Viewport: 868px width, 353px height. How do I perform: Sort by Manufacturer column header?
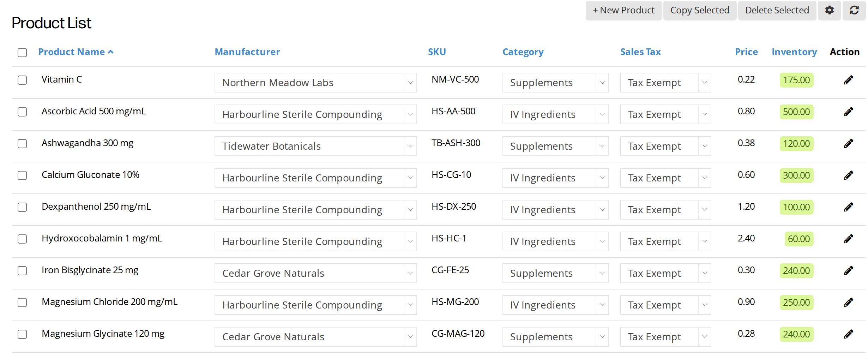[247, 52]
